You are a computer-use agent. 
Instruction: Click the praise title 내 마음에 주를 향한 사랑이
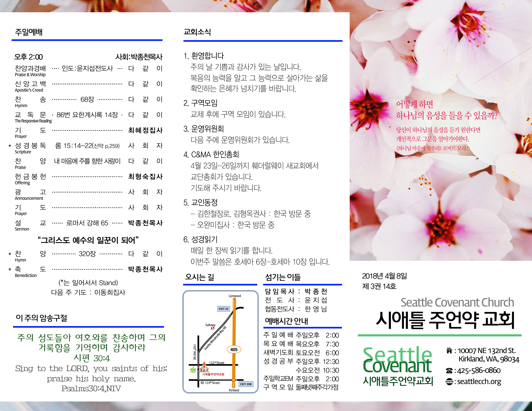(x=87, y=161)
